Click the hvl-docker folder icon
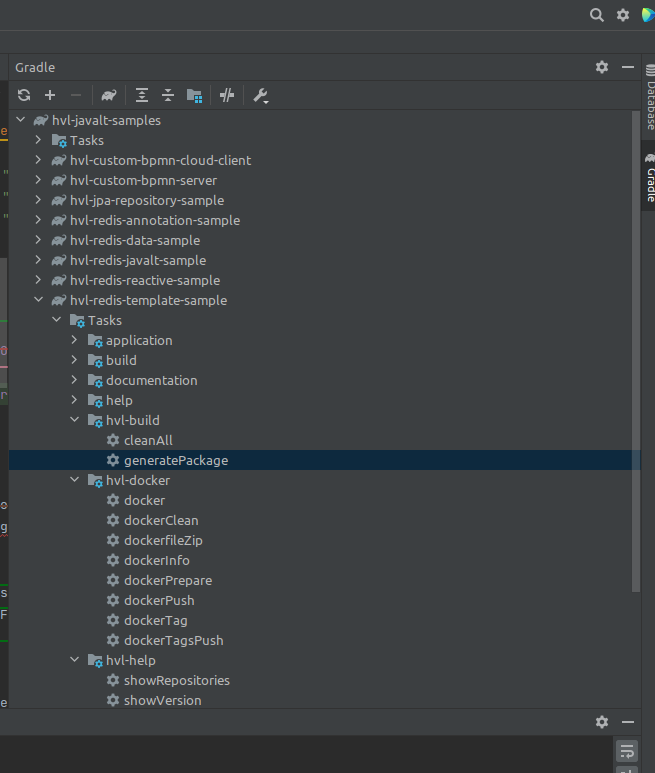 point(95,481)
